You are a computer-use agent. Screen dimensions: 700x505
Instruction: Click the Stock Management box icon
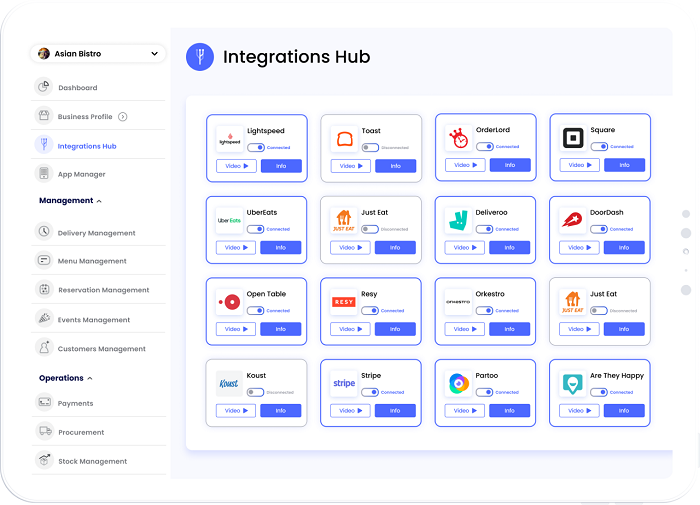click(44, 461)
